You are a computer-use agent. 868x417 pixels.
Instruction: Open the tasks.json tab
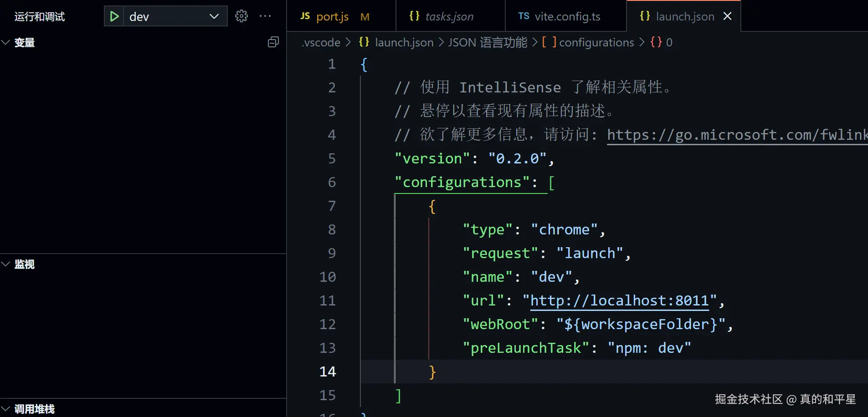coord(449,17)
